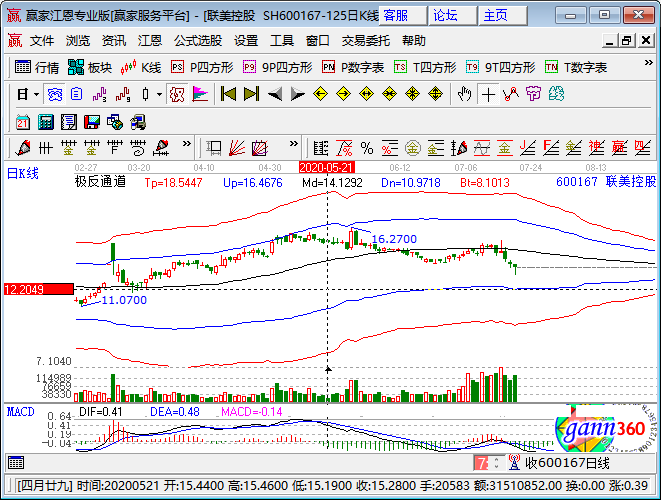661x500 pixels.
Task: Select the red 赢 angle line tool
Action: coord(619,148)
